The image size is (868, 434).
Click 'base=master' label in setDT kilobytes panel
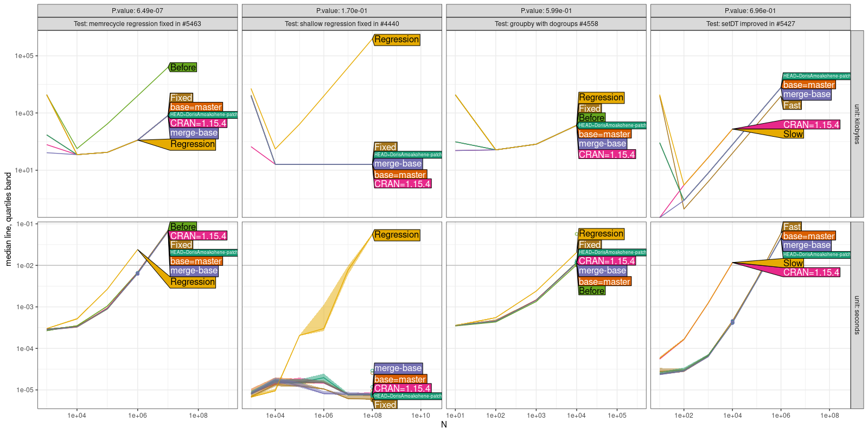click(809, 85)
